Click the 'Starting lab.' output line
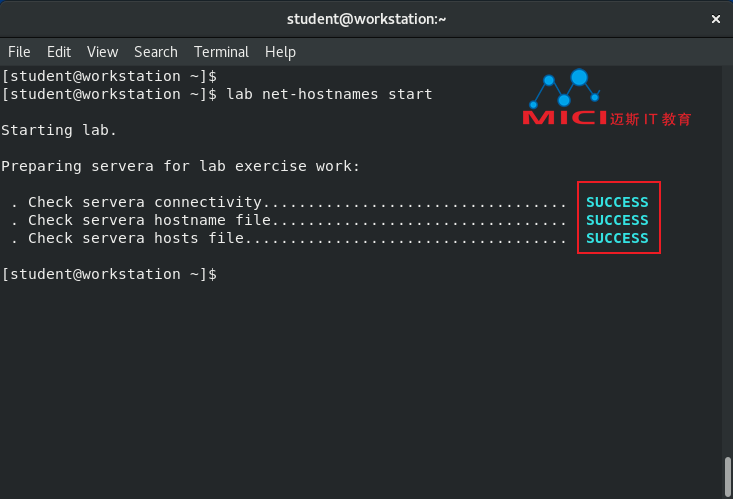The image size is (733, 499). [x=59, y=130]
